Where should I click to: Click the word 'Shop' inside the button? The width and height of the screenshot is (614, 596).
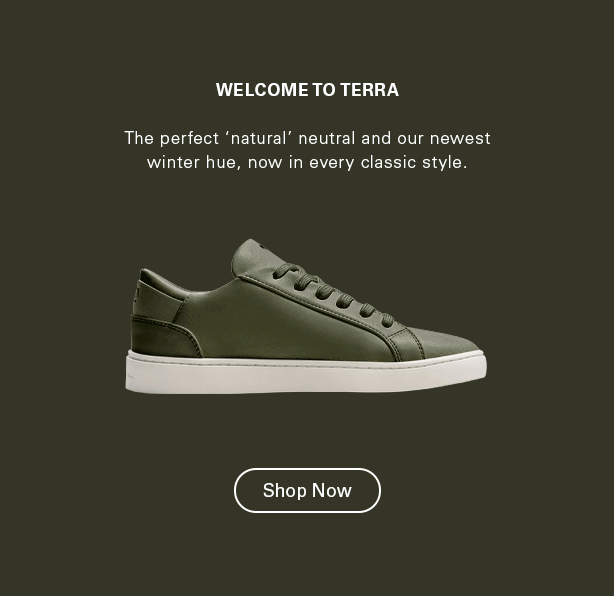284,491
